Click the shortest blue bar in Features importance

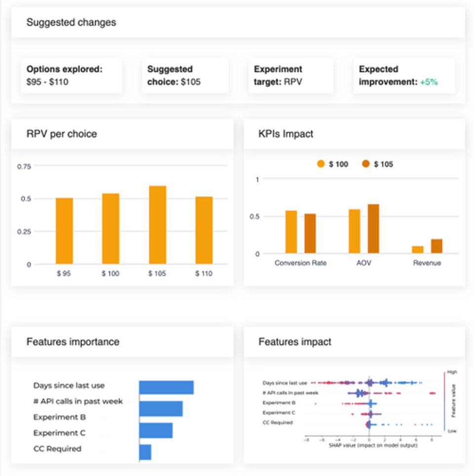click(x=145, y=452)
